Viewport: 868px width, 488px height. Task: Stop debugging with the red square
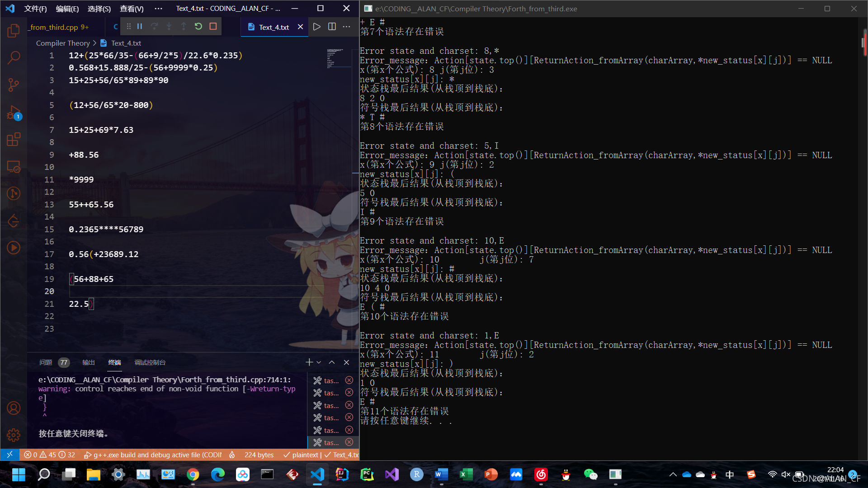click(213, 27)
